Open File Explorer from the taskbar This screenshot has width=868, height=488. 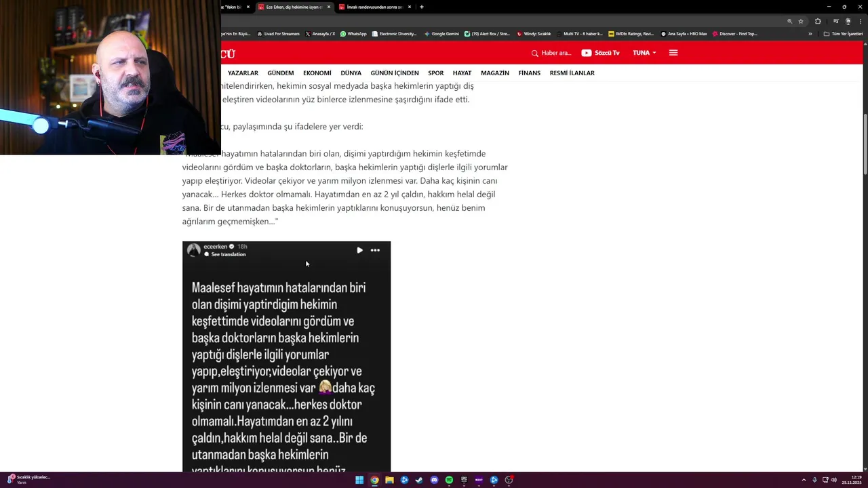[389, 480]
